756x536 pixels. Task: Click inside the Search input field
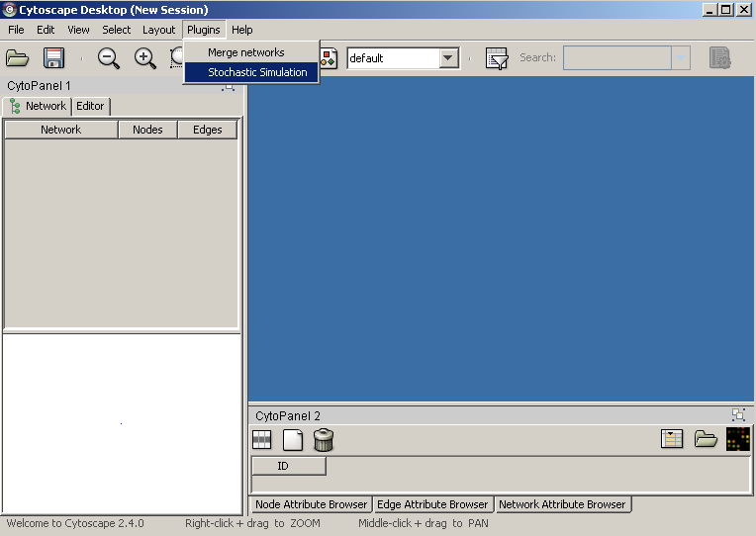(617, 57)
